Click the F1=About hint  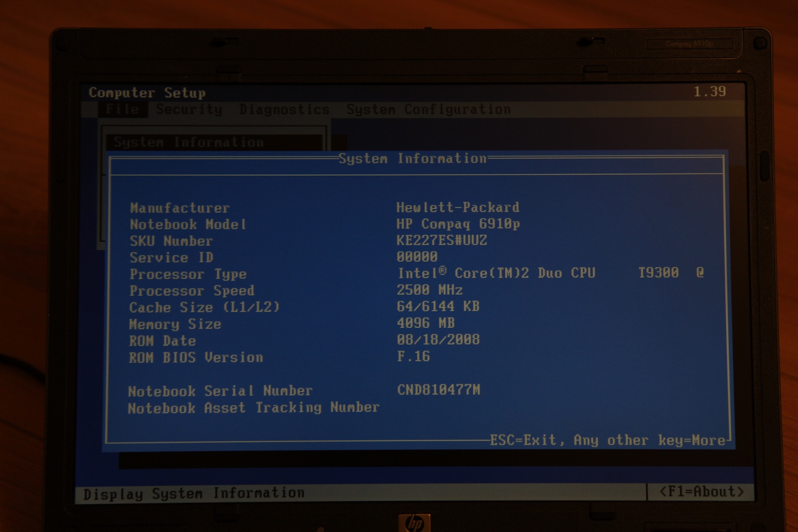click(x=701, y=492)
